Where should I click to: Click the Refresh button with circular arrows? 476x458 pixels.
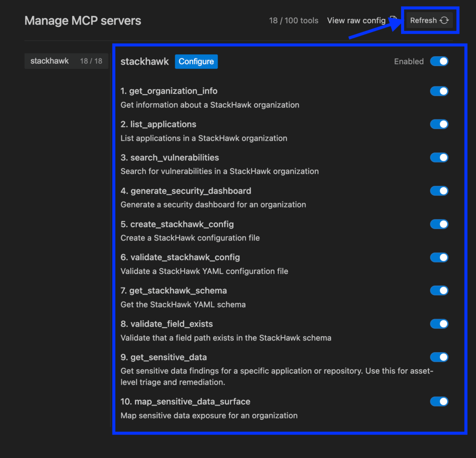(x=429, y=20)
